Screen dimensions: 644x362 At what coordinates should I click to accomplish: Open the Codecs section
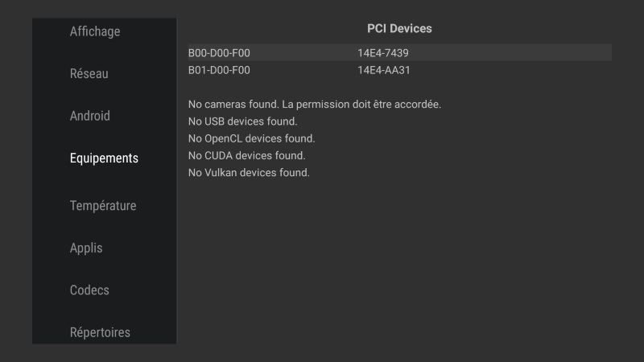click(x=89, y=290)
